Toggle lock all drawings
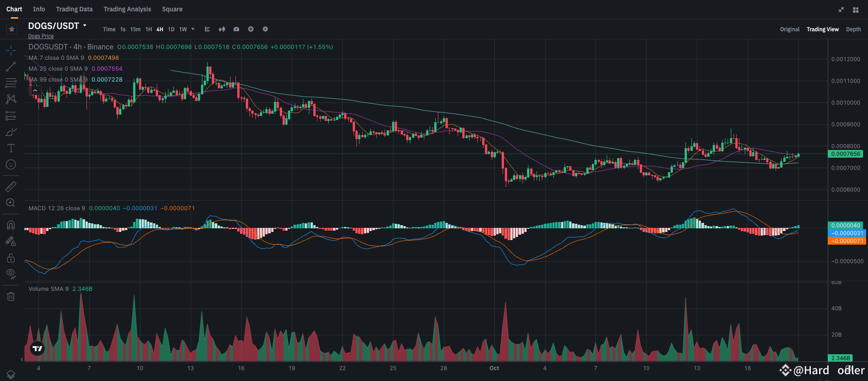The height and width of the screenshot is (381, 868). [11, 258]
